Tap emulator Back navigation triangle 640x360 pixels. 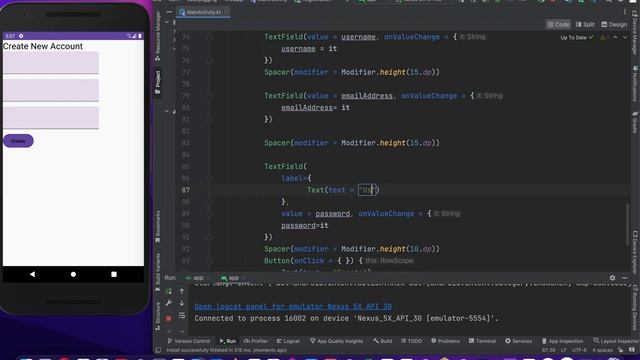pos(32,274)
